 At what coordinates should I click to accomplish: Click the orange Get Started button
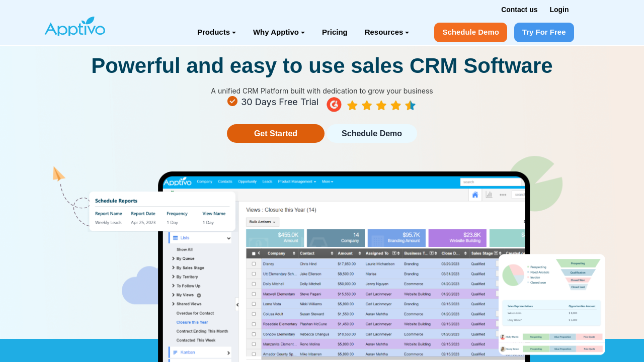[276, 134]
